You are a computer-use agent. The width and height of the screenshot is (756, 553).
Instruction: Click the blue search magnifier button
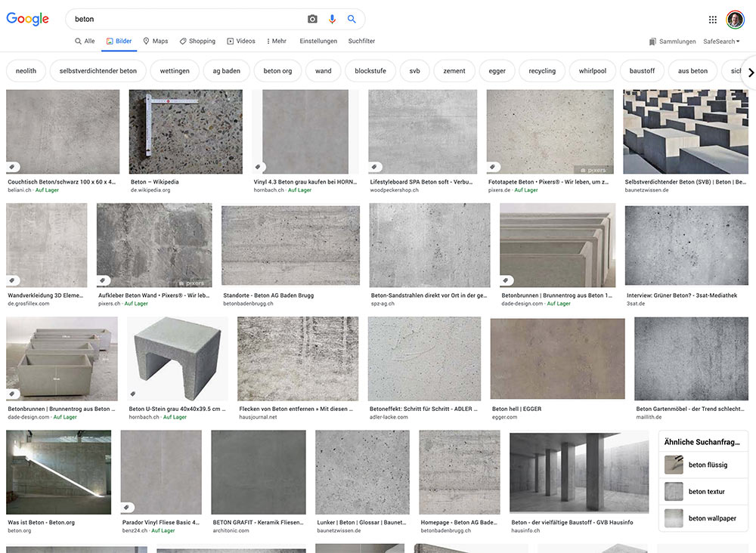pos(352,19)
